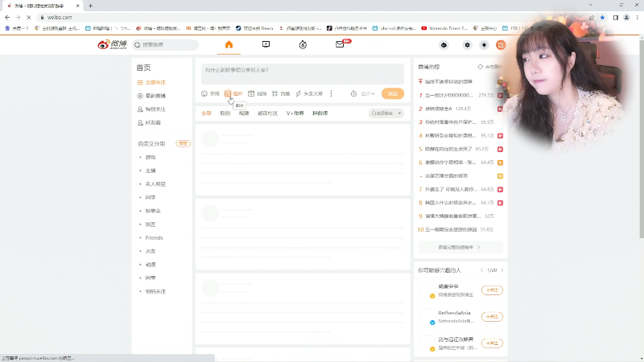Open the Chrome profile icon
Image resolution: width=644 pixels, height=362 pixels.
click(626, 17)
